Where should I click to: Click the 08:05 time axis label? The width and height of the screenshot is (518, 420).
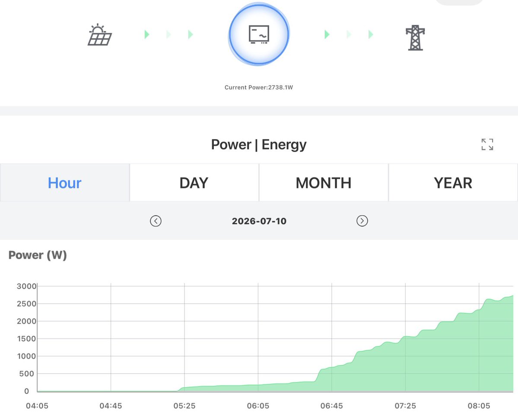tap(479, 406)
